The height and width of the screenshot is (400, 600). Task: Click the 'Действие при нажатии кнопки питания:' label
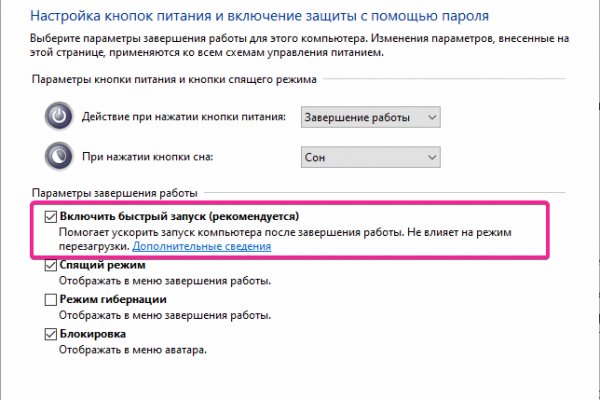pyautogui.click(x=187, y=117)
